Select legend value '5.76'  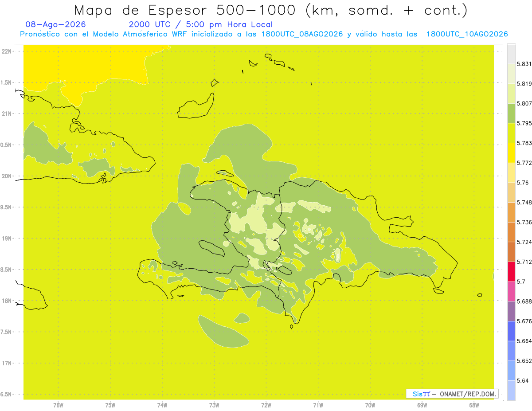click(523, 183)
